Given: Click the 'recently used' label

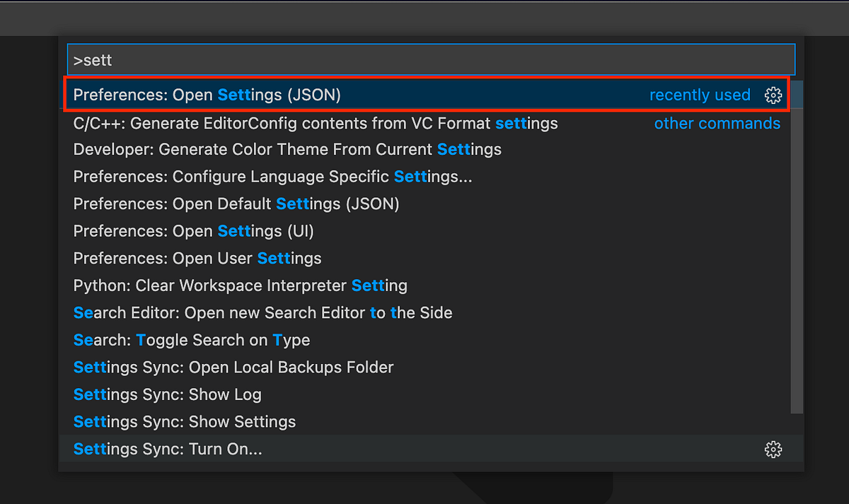Looking at the screenshot, I should tap(700, 95).
